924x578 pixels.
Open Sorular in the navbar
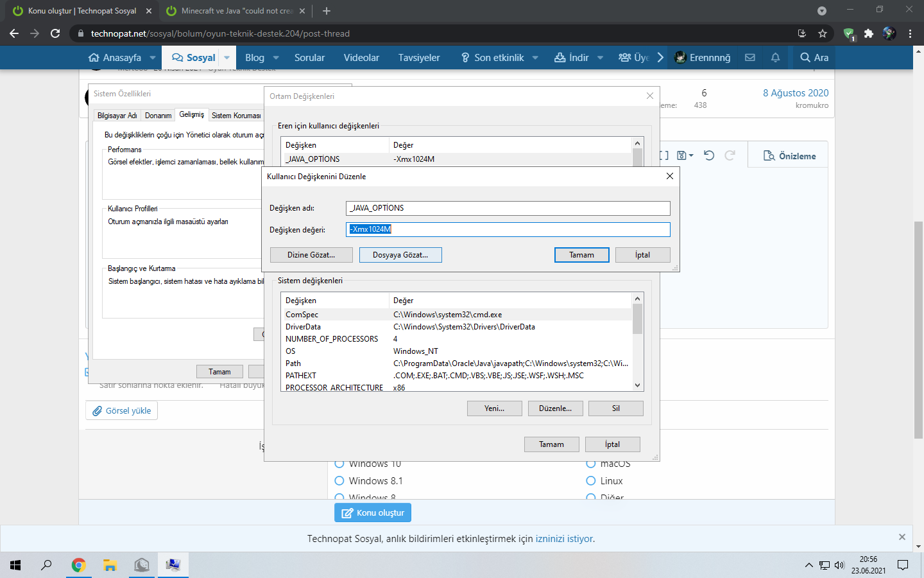(309, 57)
